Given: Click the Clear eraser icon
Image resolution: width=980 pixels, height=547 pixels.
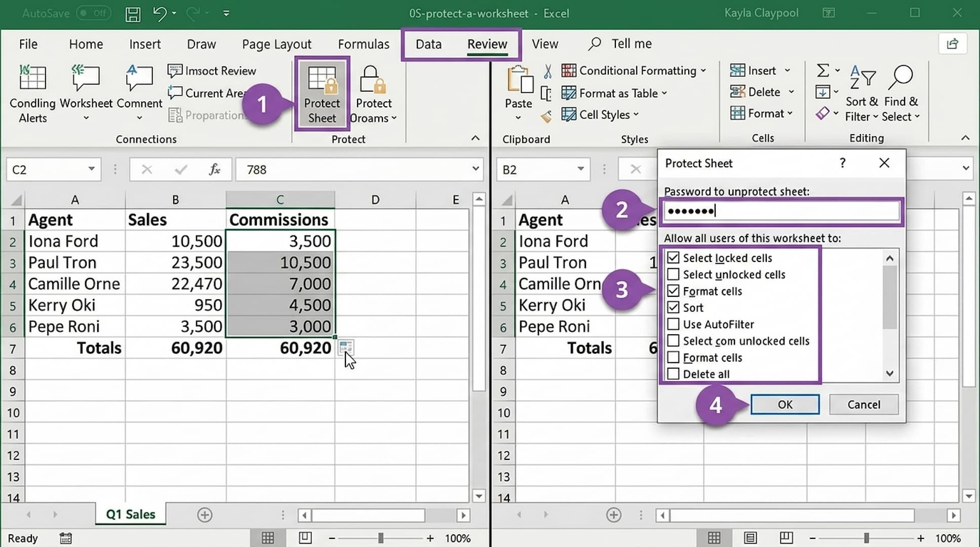Looking at the screenshot, I should coord(822,113).
